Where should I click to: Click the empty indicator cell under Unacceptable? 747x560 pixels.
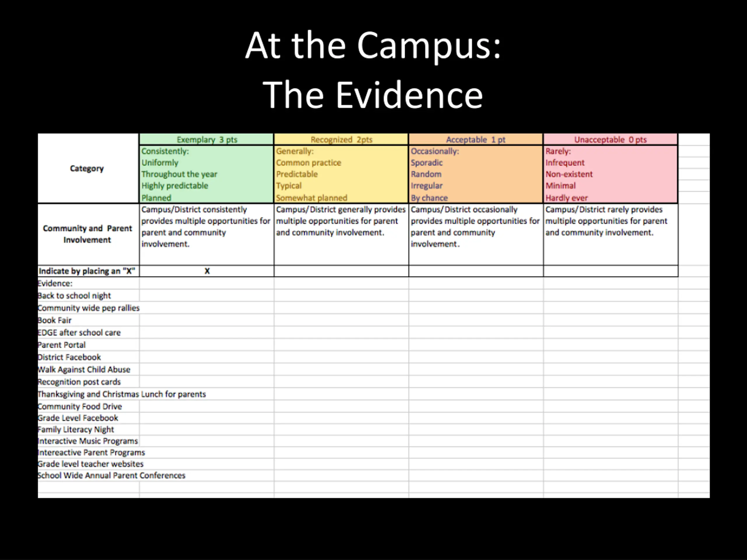click(610, 271)
